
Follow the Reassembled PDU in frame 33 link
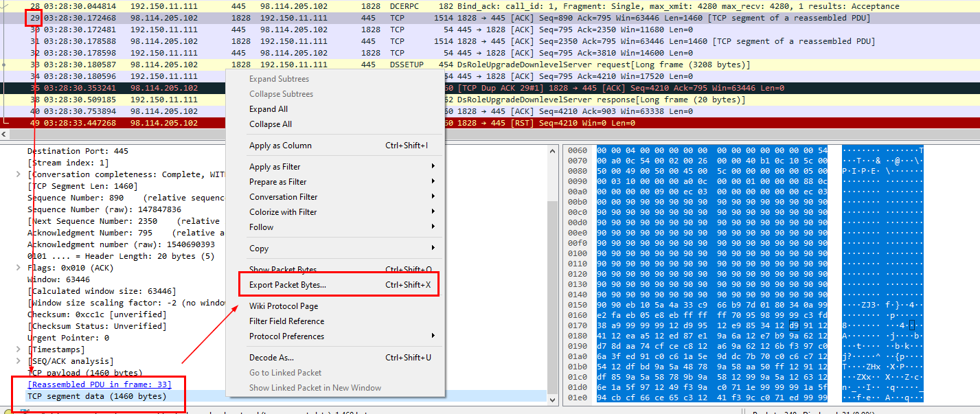coord(99,384)
